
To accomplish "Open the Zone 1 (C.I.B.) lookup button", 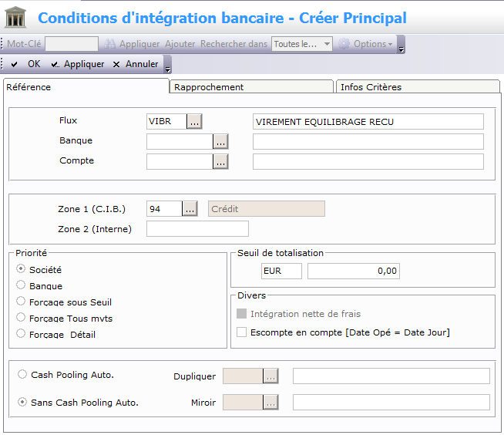I will pyautogui.click(x=190, y=208).
